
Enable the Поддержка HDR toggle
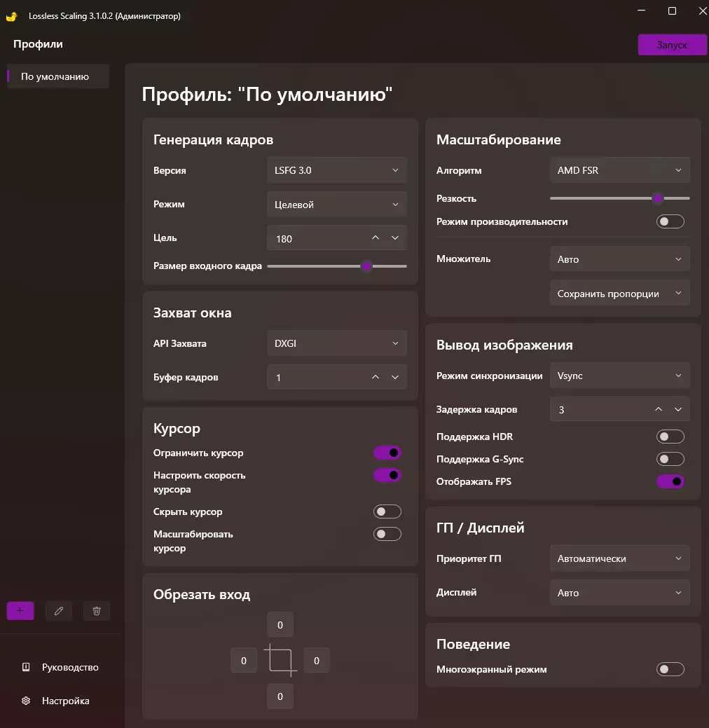click(670, 437)
